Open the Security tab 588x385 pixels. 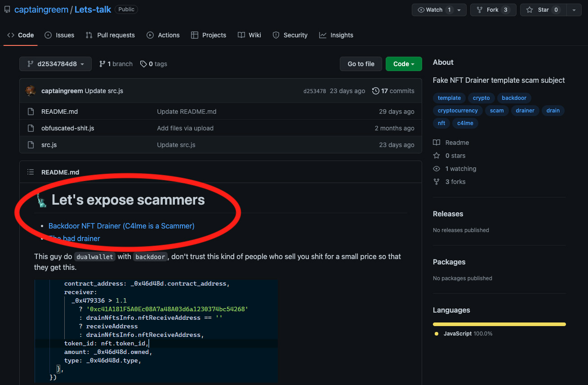290,35
